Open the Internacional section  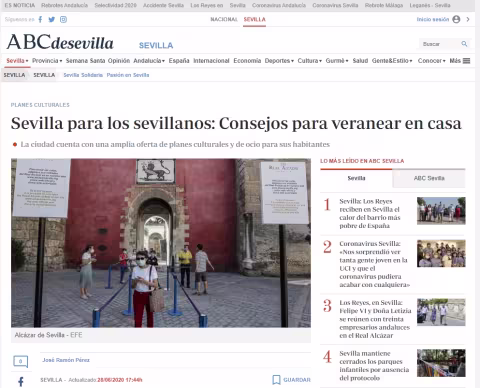pos(211,61)
